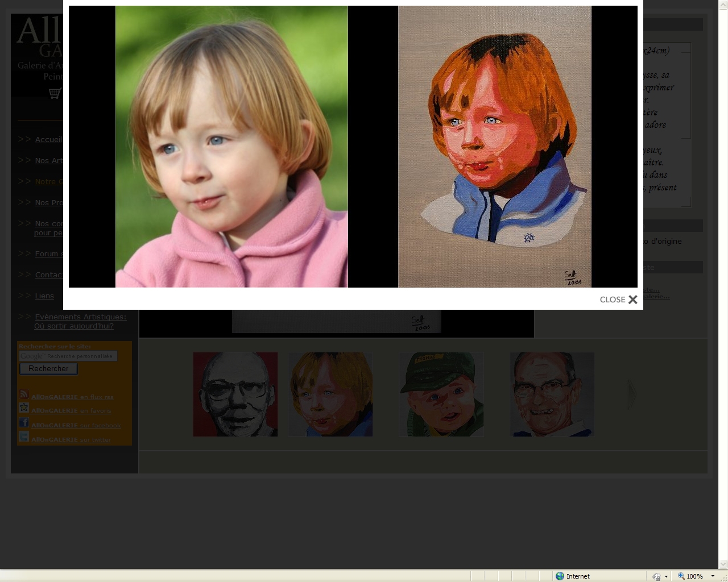Click the Facebook icon in sidebar

[x=24, y=422]
